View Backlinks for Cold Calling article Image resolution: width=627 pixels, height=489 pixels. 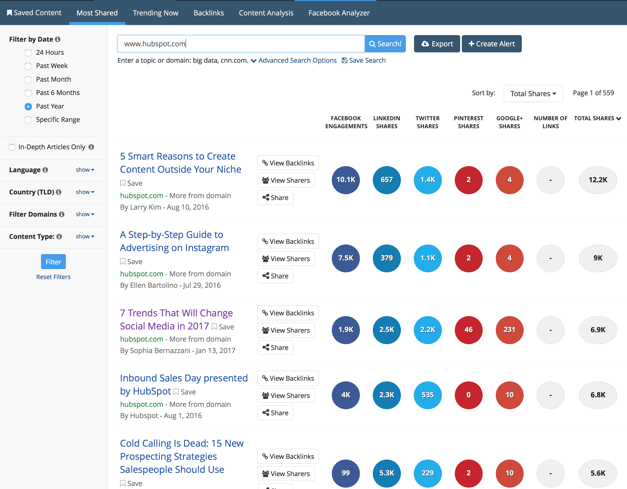pos(288,456)
